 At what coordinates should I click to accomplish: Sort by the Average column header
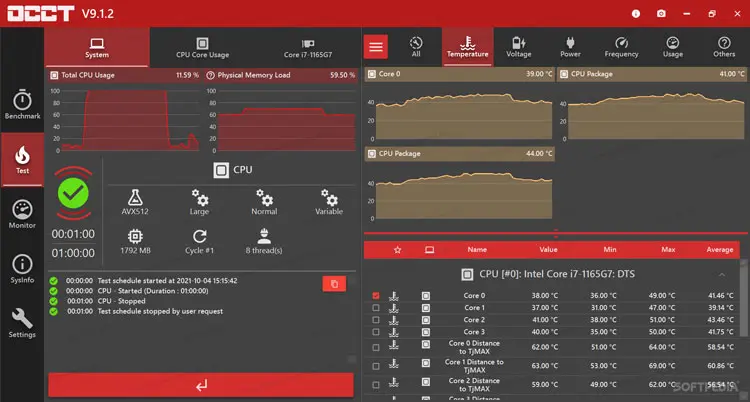pos(719,250)
